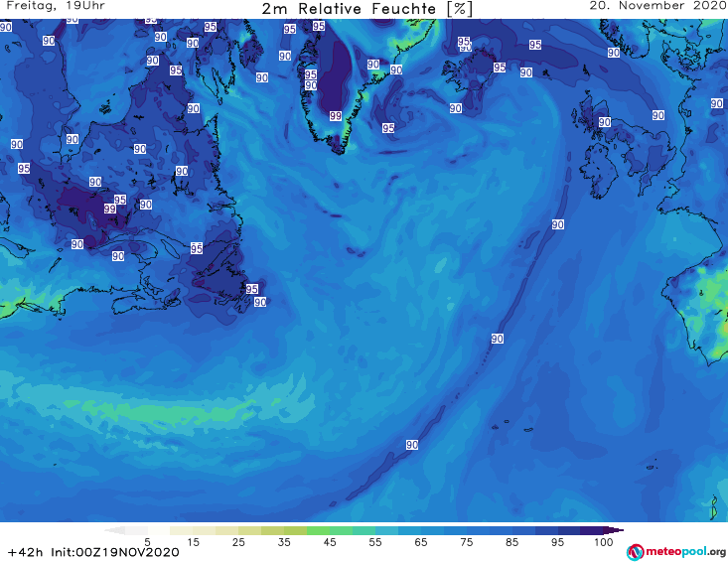
Task: Click the legend value 100
Action: (604, 541)
